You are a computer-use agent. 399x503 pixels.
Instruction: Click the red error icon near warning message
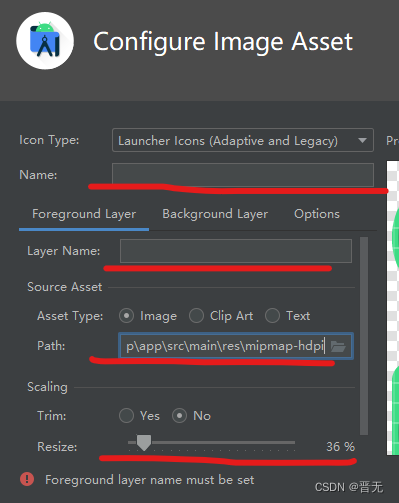(27, 479)
